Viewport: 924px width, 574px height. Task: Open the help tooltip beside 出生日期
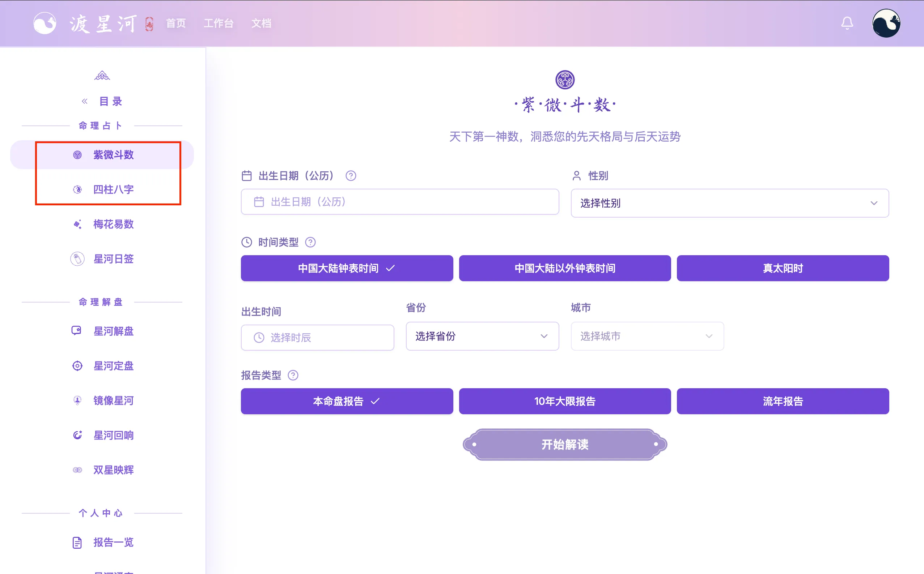pos(351,176)
